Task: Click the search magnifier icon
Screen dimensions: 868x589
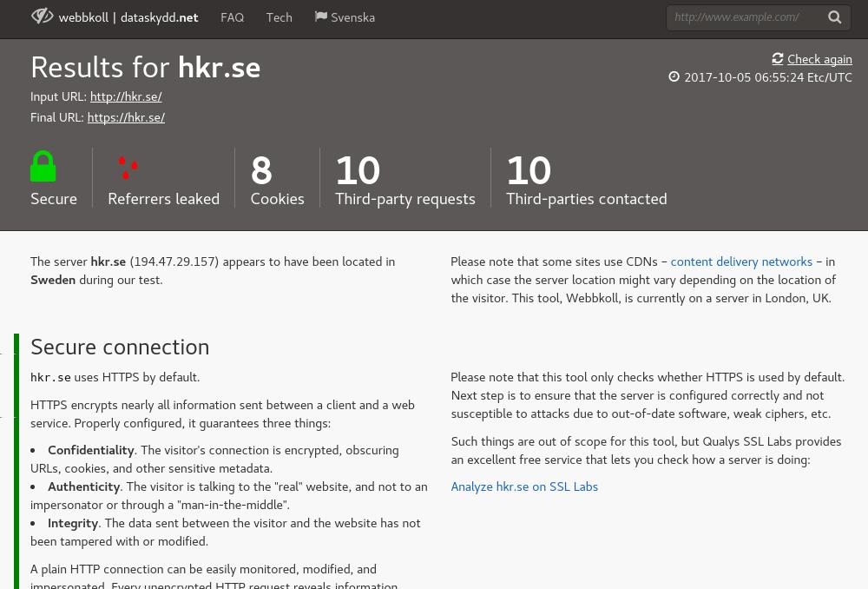Action: coord(835,17)
